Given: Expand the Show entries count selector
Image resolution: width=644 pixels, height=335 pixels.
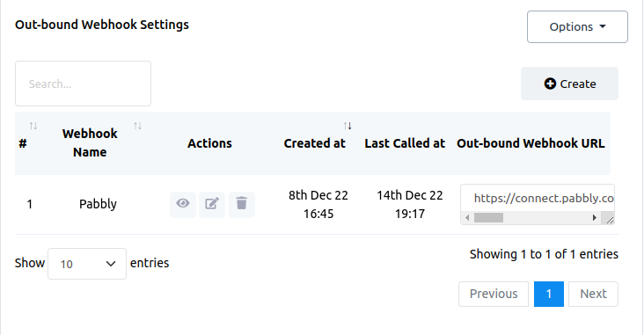Looking at the screenshot, I should coord(87,264).
